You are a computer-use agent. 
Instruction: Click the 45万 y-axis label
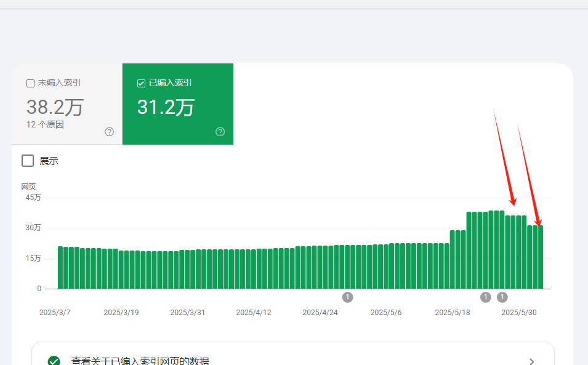(33, 198)
